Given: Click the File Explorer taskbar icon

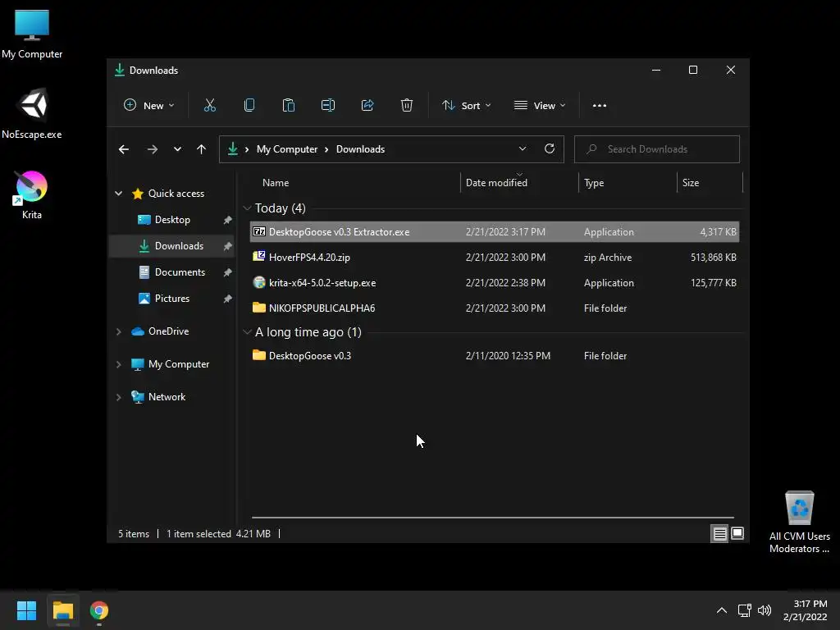Looking at the screenshot, I should pos(63,610).
